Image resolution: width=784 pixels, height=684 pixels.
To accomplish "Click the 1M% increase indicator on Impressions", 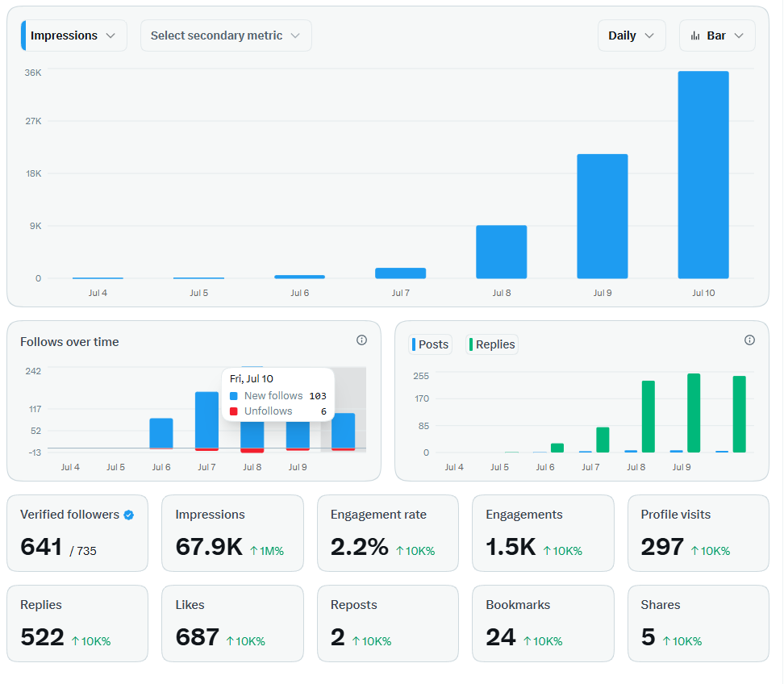I will (267, 551).
